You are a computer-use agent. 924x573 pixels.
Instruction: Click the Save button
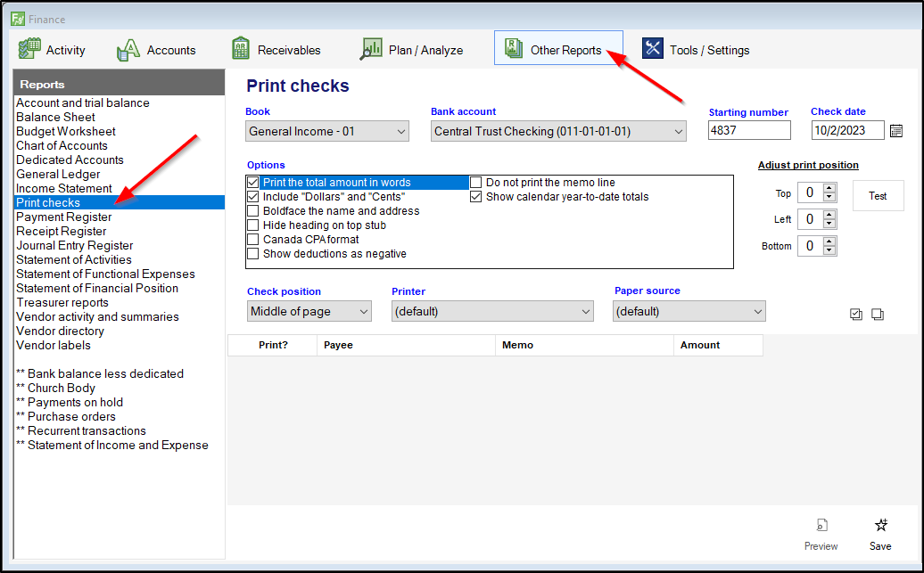880,534
